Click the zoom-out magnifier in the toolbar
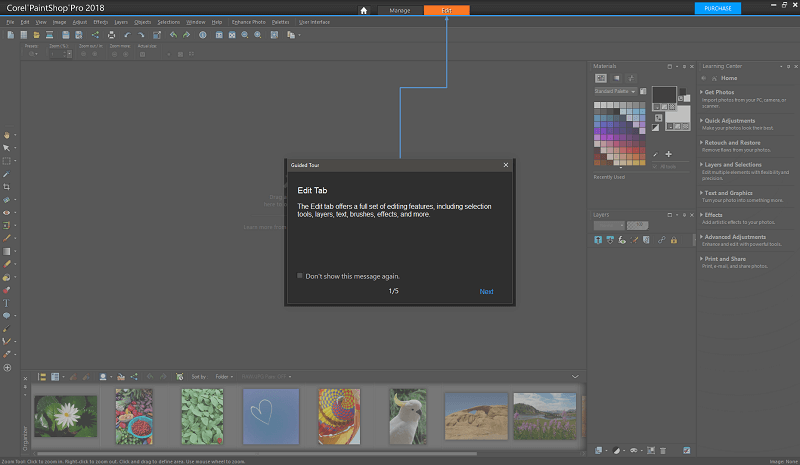 (x=244, y=35)
